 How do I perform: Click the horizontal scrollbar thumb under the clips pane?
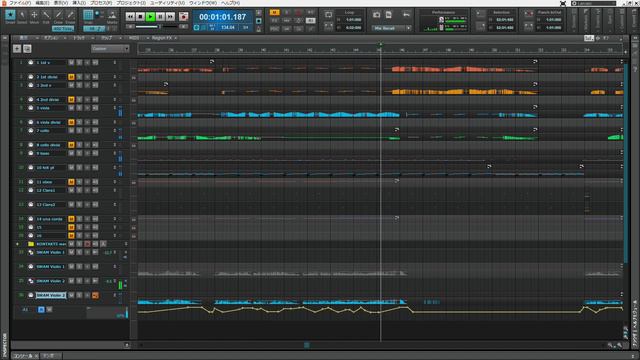coord(307,345)
